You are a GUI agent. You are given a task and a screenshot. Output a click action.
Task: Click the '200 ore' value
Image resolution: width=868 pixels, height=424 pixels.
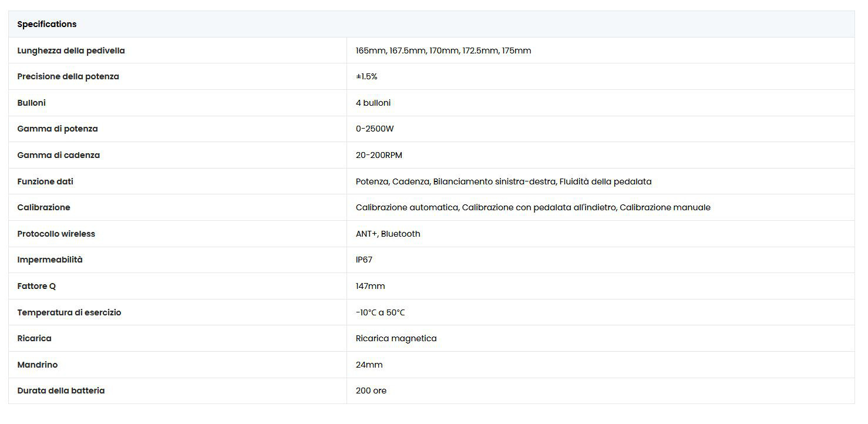[x=371, y=391]
